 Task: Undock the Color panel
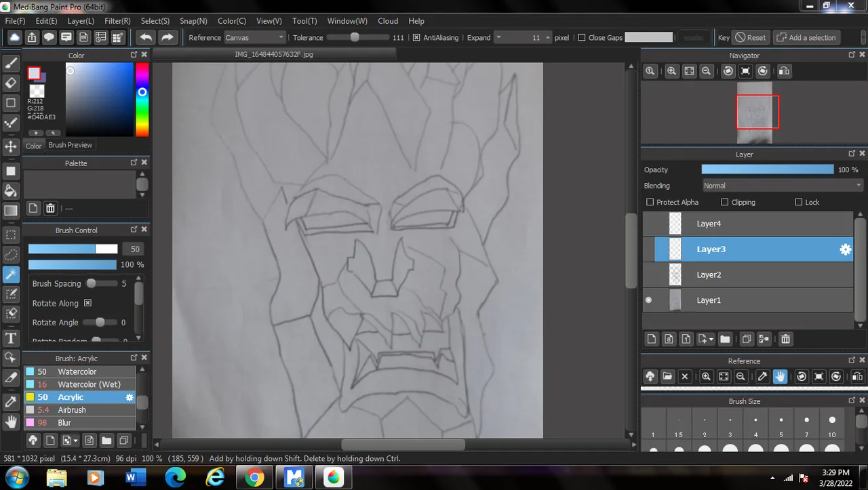coord(134,56)
